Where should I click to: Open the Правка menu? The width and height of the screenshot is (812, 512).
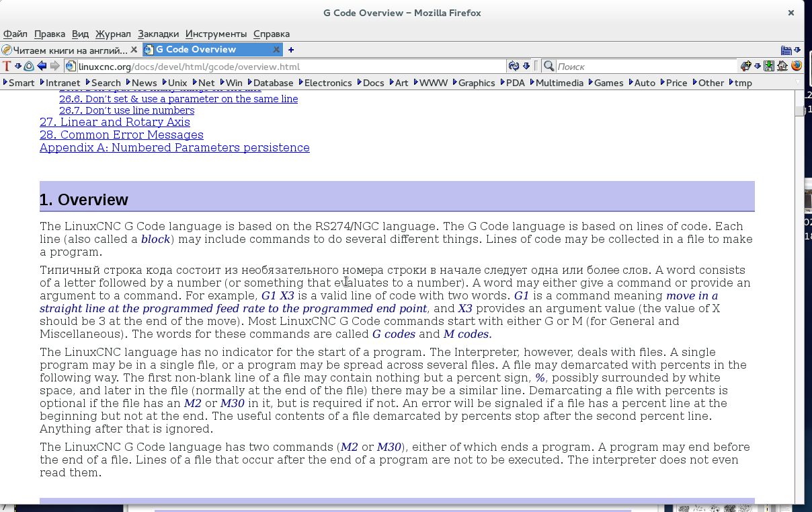click(x=50, y=34)
